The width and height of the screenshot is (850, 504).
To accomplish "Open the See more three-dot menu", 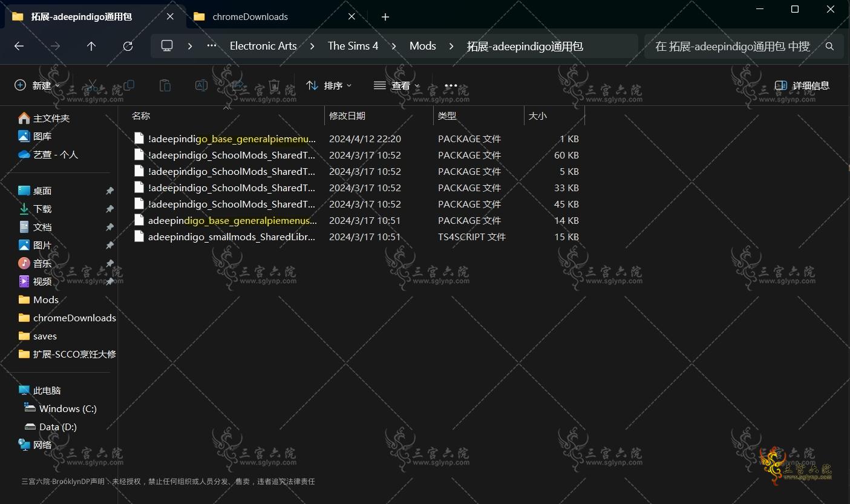I will [451, 85].
